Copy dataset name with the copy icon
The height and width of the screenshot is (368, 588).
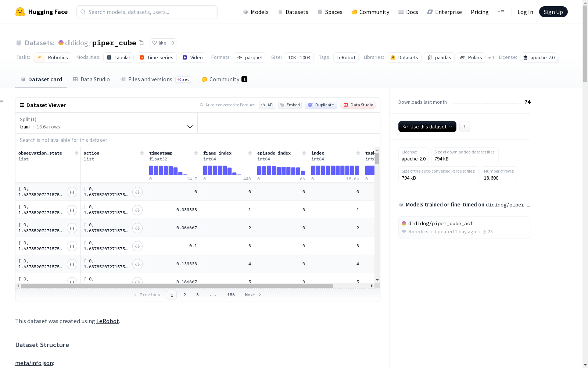click(x=141, y=43)
